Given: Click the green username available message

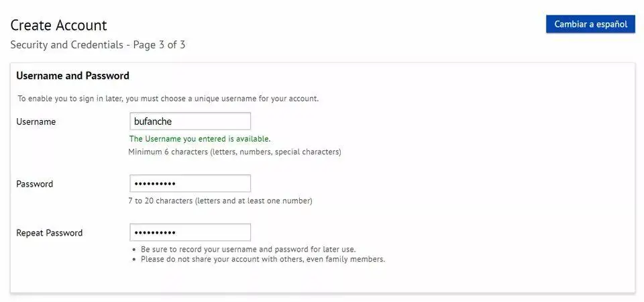Looking at the screenshot, I should click(x=199, y=139).
